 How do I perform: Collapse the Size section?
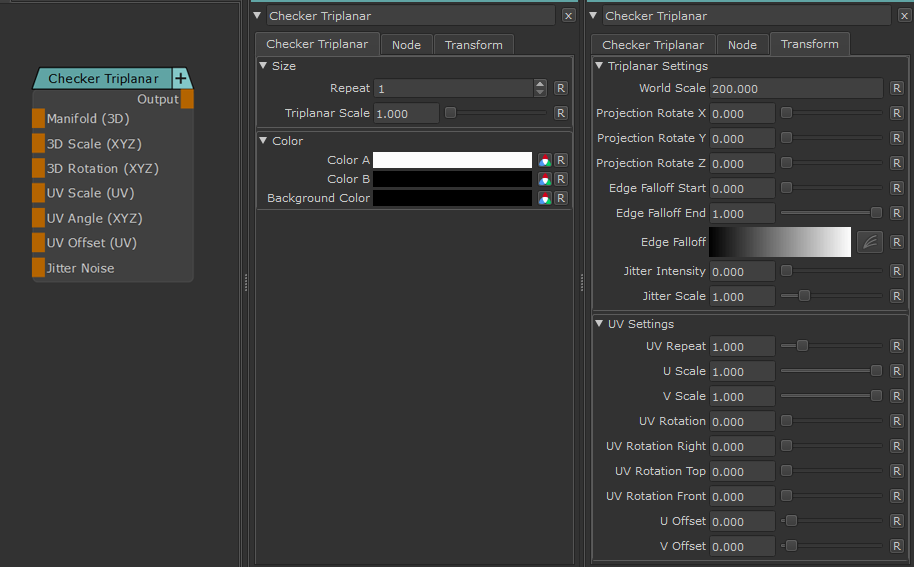pos(263,66)
